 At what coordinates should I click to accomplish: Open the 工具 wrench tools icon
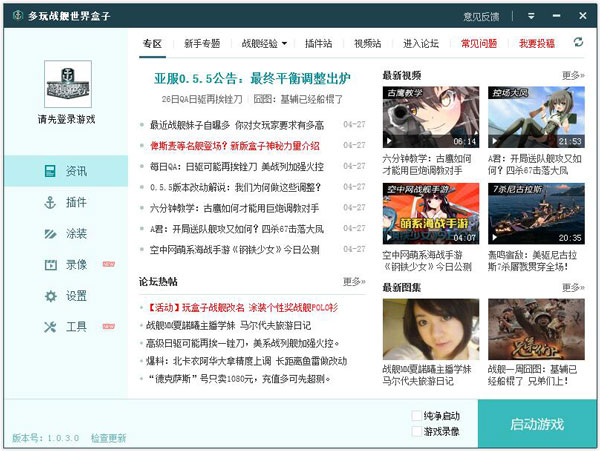click(49, 327)
